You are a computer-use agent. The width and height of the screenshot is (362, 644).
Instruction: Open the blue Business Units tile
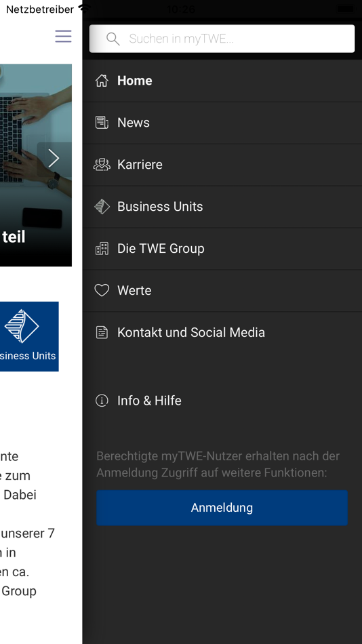tap(29, 336)
